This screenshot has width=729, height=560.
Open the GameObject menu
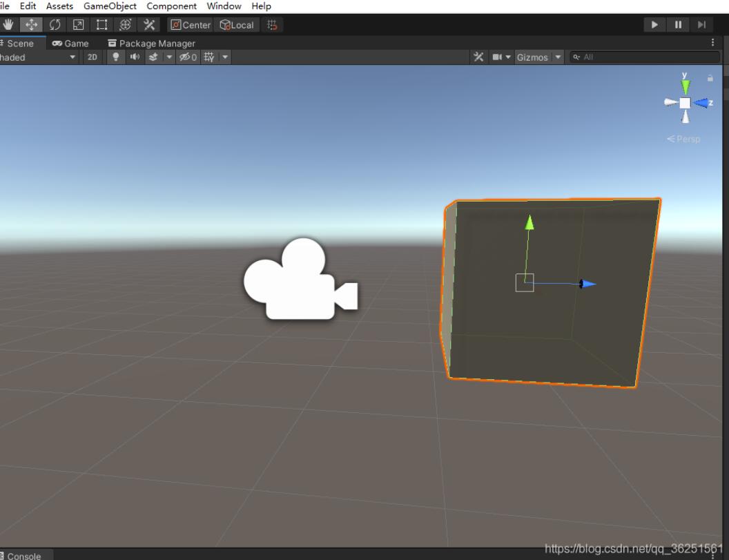[x=110, y=6]
